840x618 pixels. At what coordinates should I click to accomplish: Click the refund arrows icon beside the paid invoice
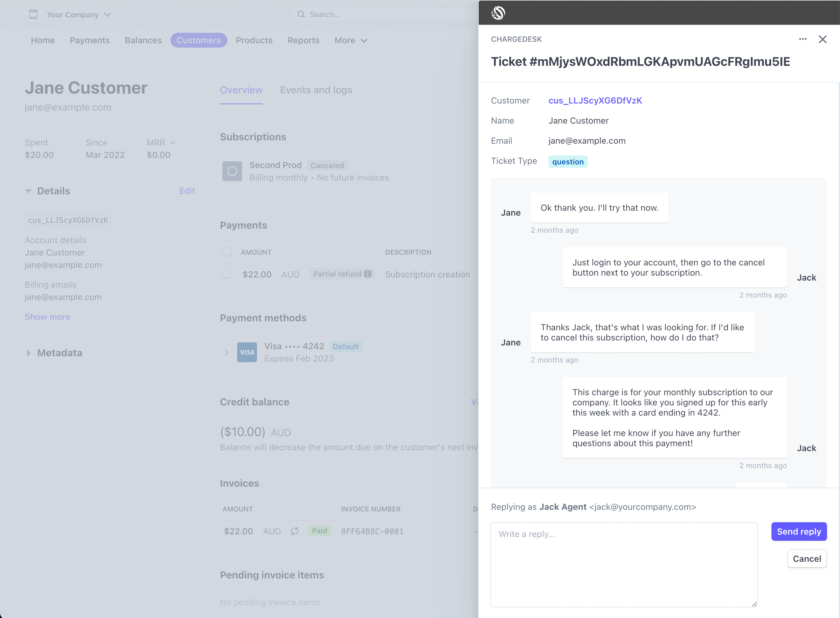point(295,531)
